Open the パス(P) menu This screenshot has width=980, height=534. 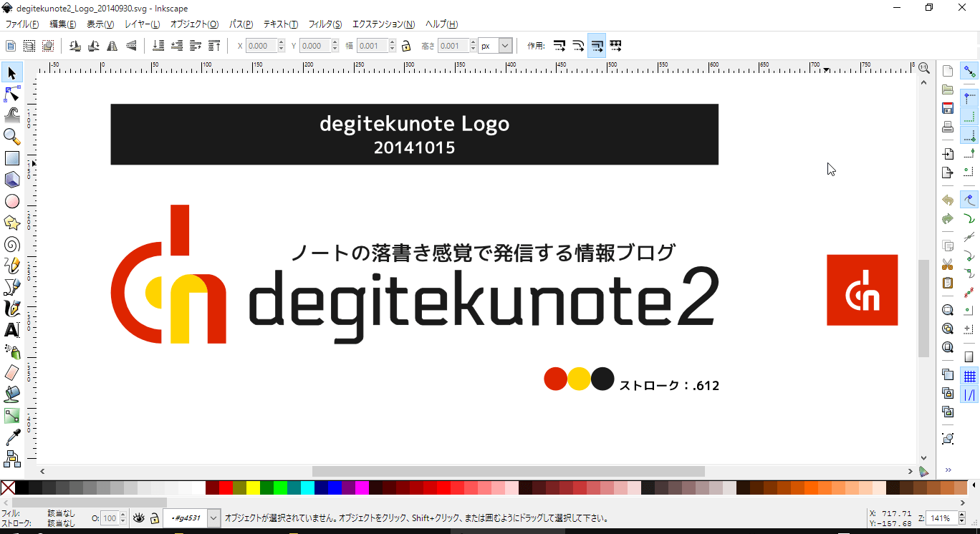click(x=241, y=24)
